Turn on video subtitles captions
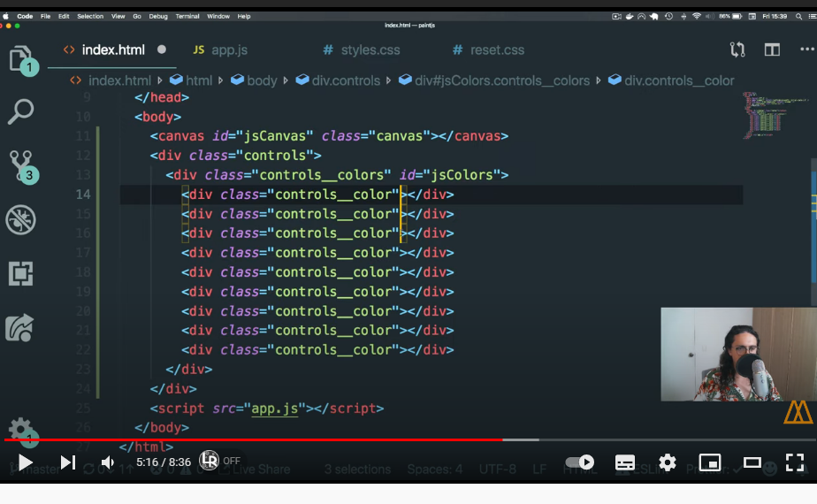 pyautogui.click(x=625, y=462)
